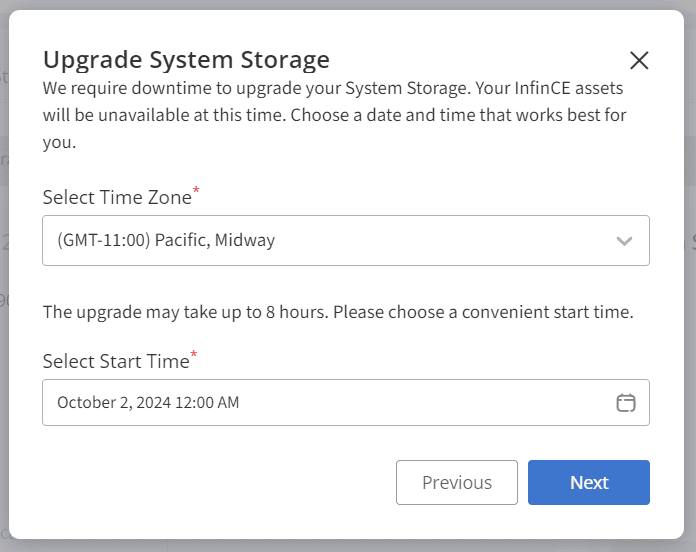Open the calendar date picker icon
The height and width of the screenshot is (552, 696).
(625, 403)
